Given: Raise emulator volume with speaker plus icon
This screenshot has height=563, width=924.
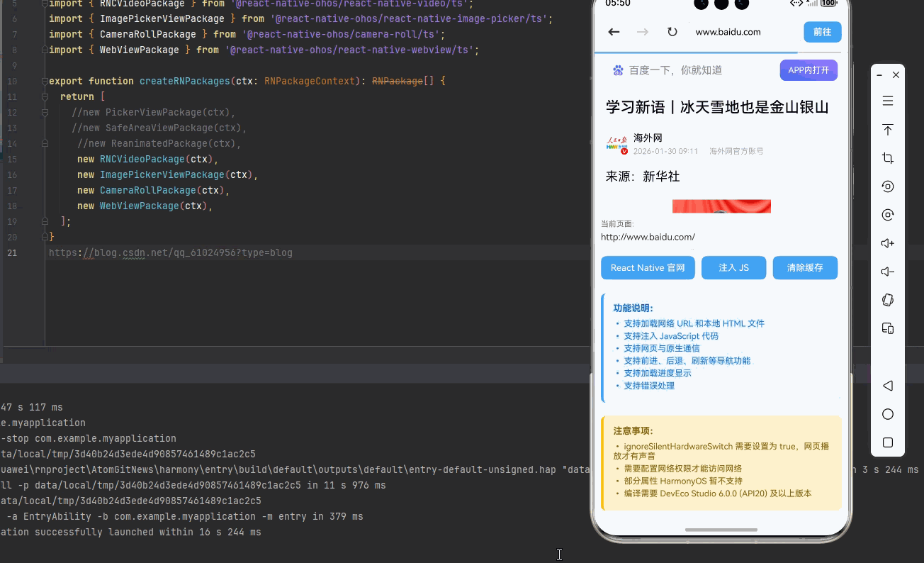Looking at the screenshot, I should (887, 243).
